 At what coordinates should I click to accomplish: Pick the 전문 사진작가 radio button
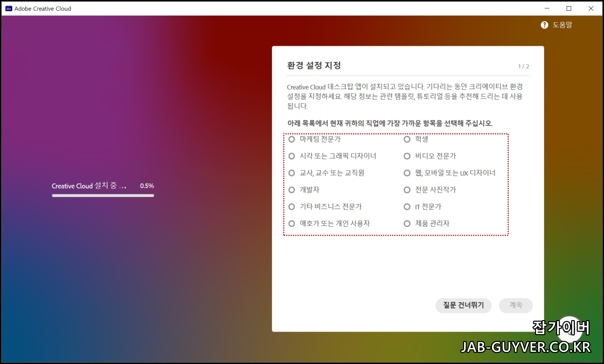click(407, 190)
